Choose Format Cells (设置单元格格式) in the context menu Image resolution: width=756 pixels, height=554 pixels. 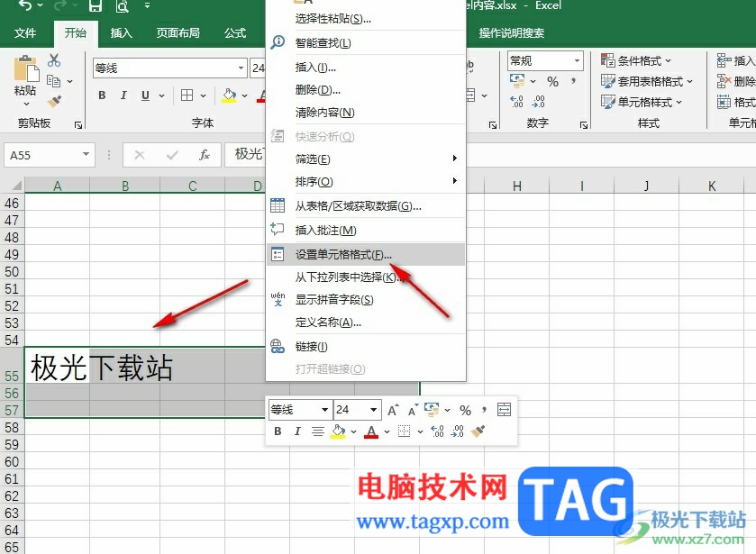[366, 254]
